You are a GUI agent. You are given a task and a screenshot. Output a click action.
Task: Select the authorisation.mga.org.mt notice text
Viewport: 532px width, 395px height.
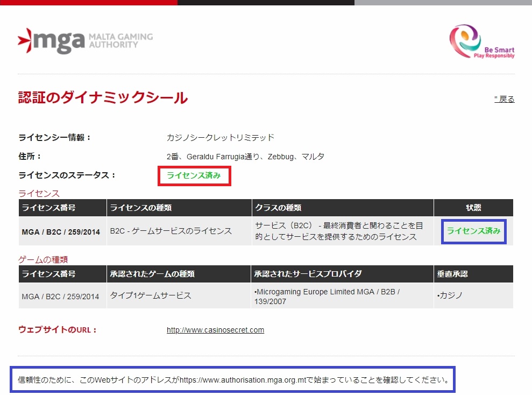coord(234,380)
